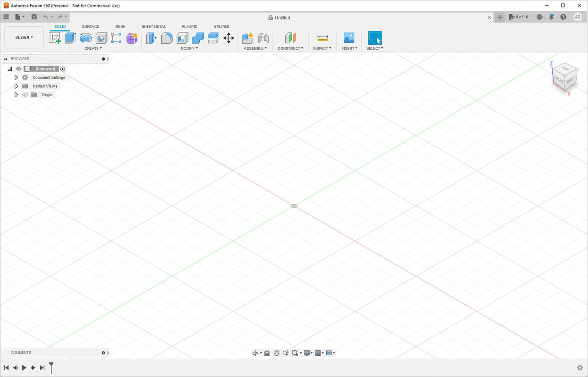
Task: Select the Offset Face tool
Action: [213, 38]
